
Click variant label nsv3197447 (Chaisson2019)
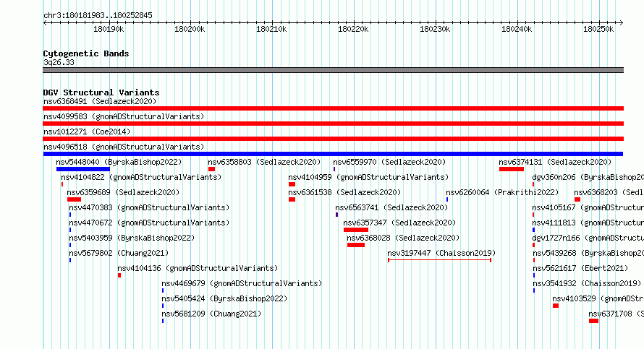coord(441,253)
